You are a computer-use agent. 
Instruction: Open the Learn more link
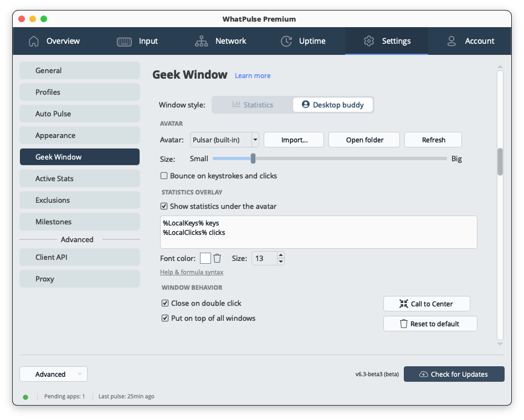[x=253, y=76]
